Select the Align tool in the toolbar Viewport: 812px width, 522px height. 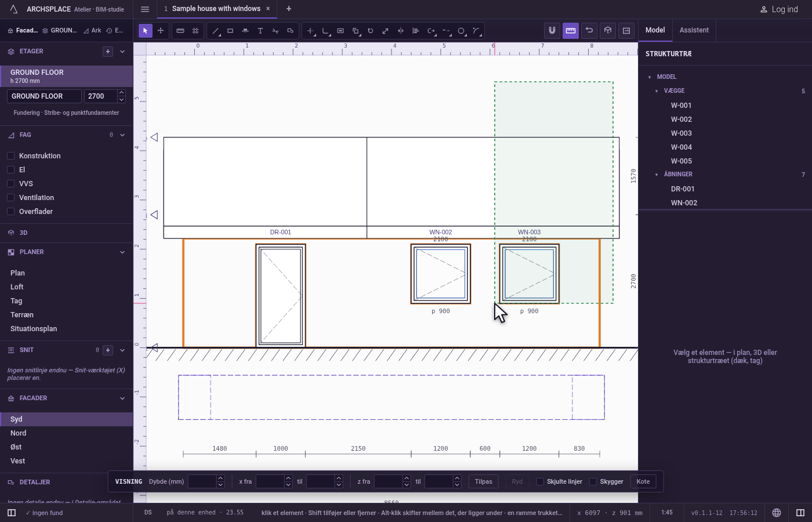point(416,31)
